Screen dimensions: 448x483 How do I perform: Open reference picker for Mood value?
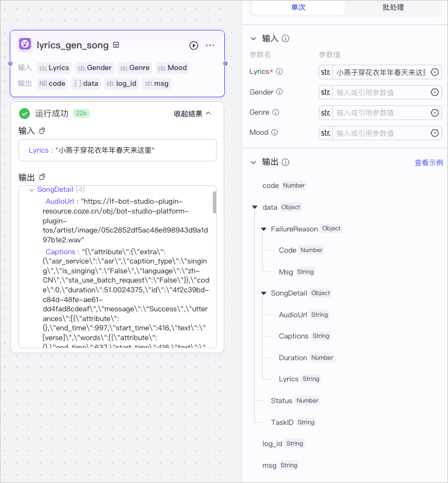point(434,133)
